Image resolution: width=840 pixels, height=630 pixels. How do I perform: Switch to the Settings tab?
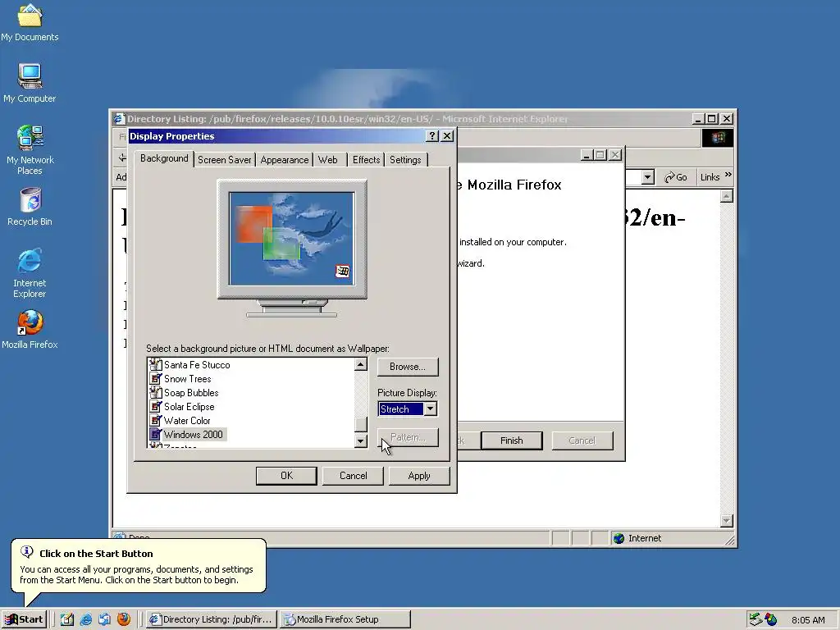click(405, 160)
